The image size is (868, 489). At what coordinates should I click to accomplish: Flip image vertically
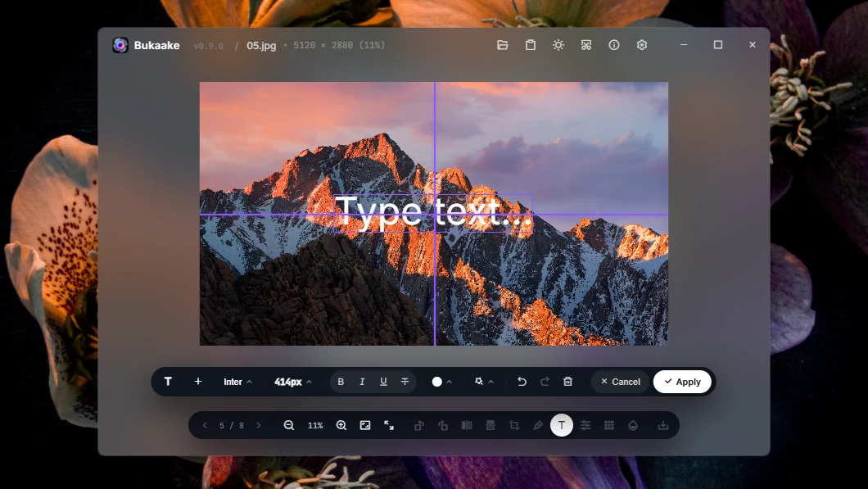491,425
